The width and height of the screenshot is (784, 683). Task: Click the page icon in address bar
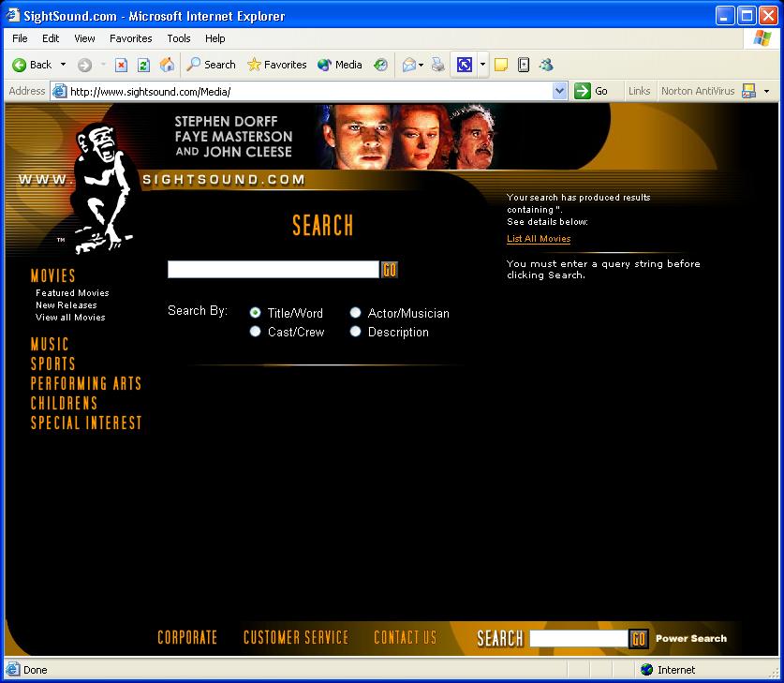click(x=60, y=91)
